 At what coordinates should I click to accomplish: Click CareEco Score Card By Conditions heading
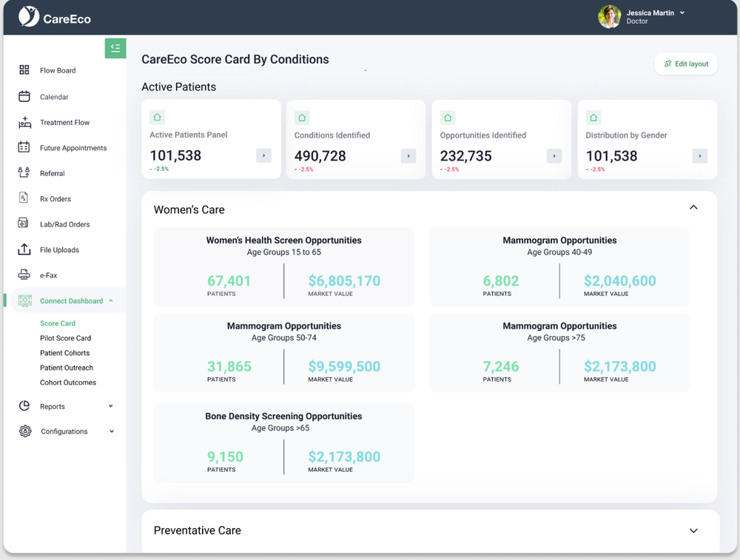pos(235,59)
